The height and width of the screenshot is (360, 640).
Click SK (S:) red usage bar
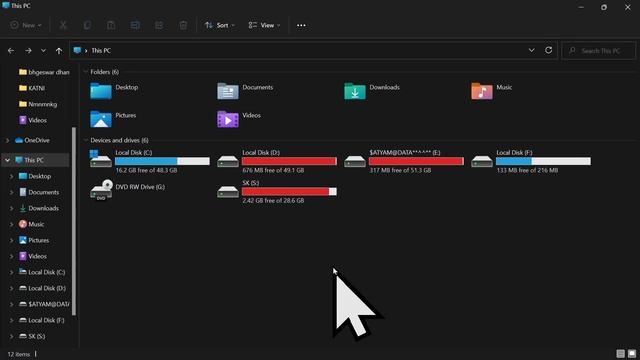coord(289,192)
